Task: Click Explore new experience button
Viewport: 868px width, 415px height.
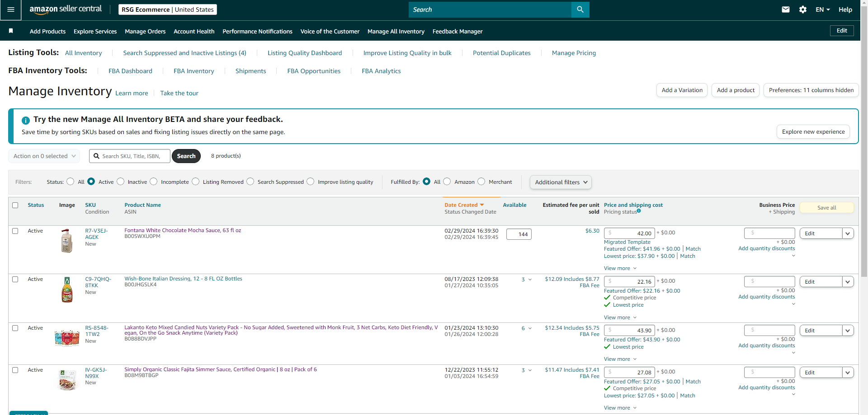Action: (x=813, y=132)
